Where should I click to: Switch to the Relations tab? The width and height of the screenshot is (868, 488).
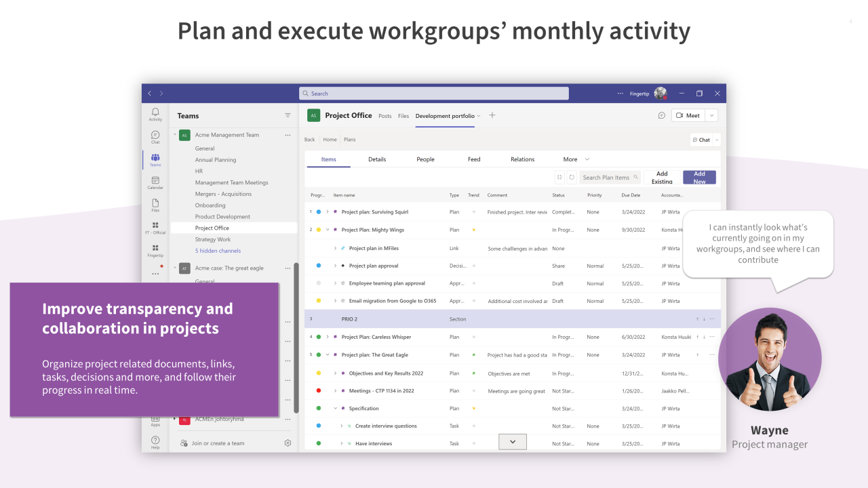522,159
